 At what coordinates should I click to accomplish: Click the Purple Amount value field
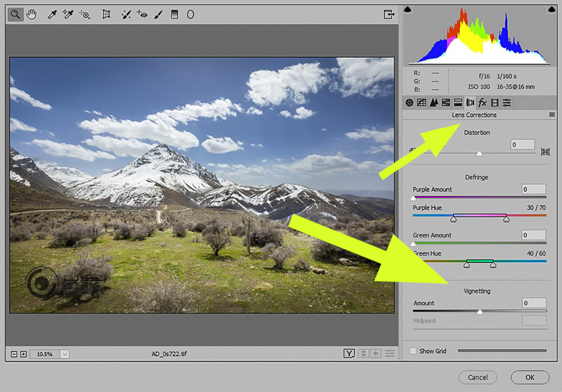(x=534, y=190)
